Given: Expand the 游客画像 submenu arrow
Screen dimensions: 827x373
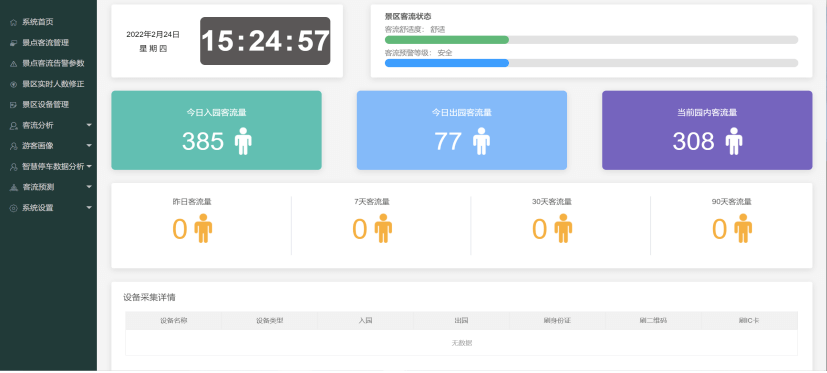Looking at the screenshot, I should pyautogui.click(x=89, y=146).
